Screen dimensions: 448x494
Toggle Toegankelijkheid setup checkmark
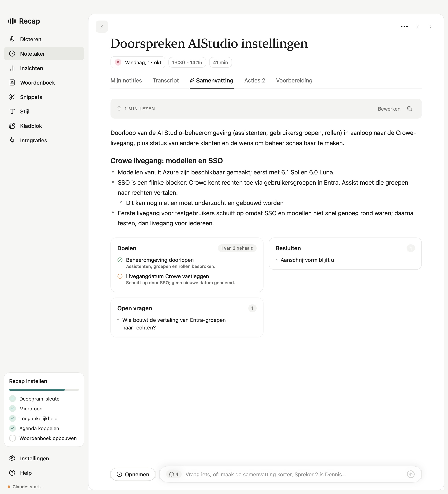[13, 418]
